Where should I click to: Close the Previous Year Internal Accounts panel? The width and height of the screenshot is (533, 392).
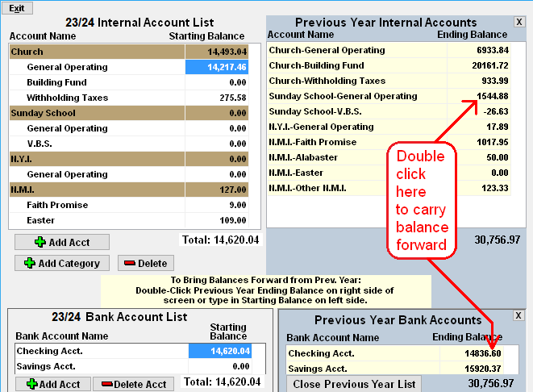click(x=518, y=22)
